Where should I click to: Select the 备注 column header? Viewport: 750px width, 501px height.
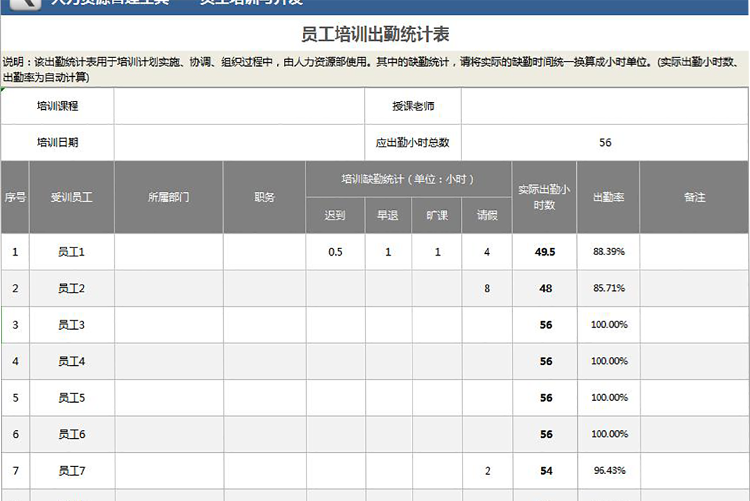(x=695, y=197)
